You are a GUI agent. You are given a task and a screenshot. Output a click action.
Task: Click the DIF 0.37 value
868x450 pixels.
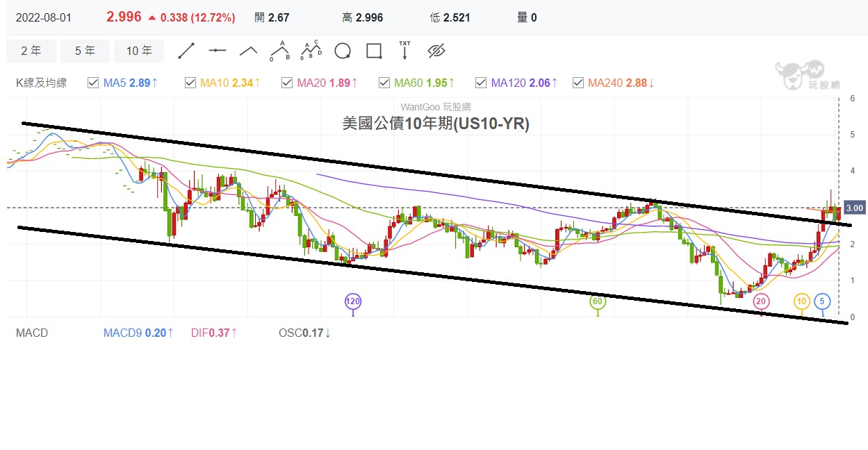coord(215,333)
